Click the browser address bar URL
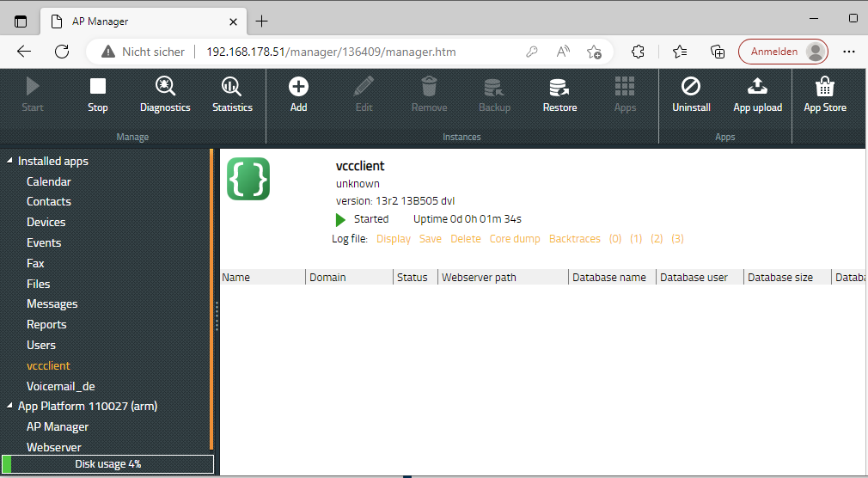 click(x=331, y=52)
